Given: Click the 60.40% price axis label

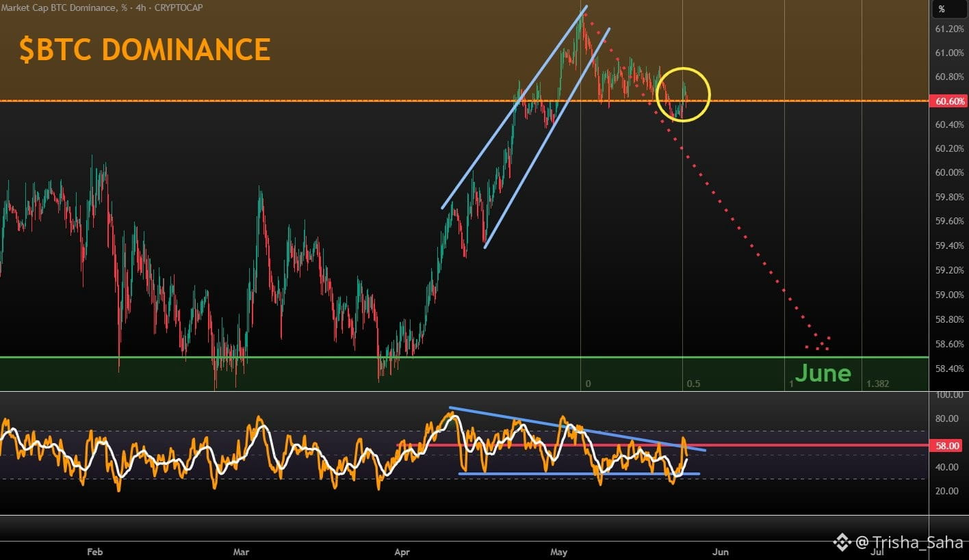Looking at the screenshot, I should [x=949, y=124].
